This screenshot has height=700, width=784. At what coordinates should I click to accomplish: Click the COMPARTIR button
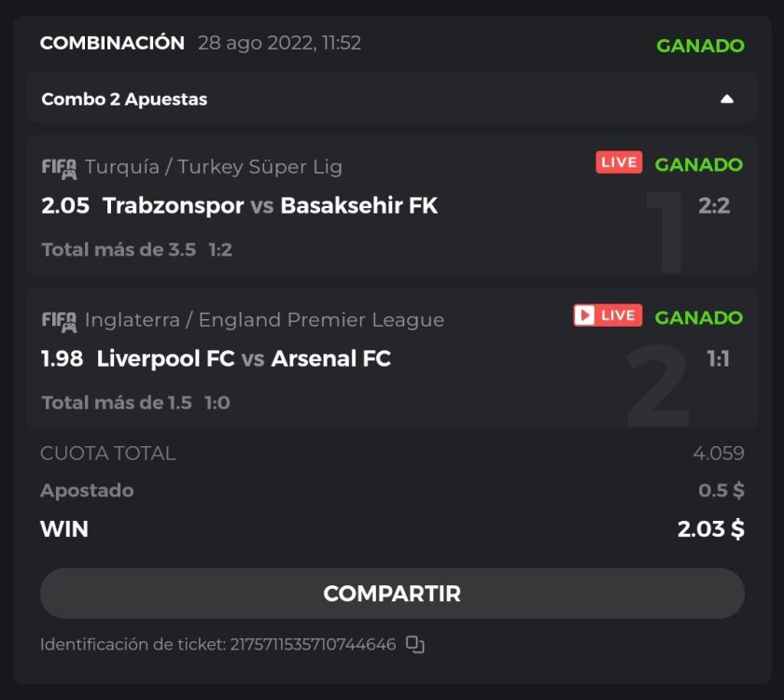pyautogui.click(x=392, y=594)
